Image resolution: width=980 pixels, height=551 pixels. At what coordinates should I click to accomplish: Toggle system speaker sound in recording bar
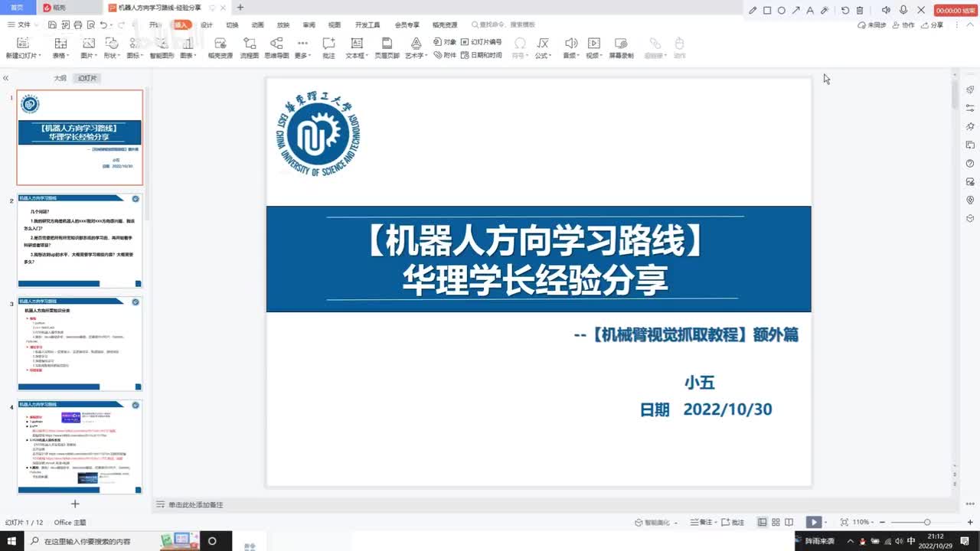tap(886, 11)
